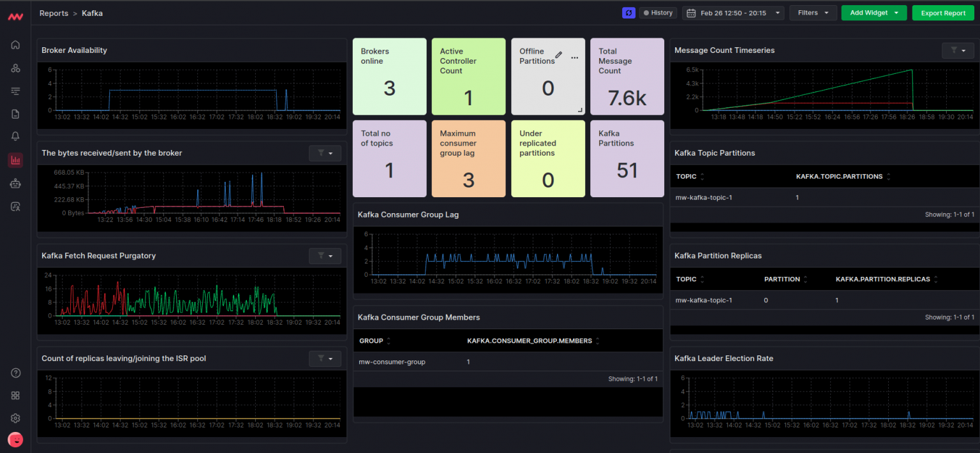The image size is (980, 453).
Task: Click the highlighted bar-chart dashboards sidebar icon
Action: click(15, 160)
